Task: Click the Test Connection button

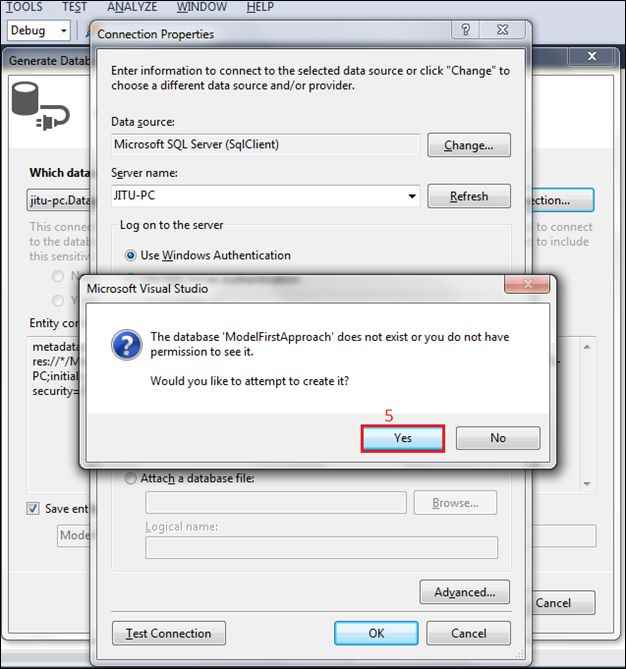Action: coord(169,634)
